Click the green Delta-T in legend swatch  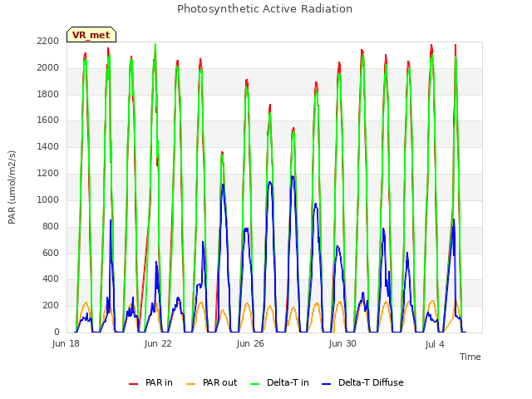(254, 384)
